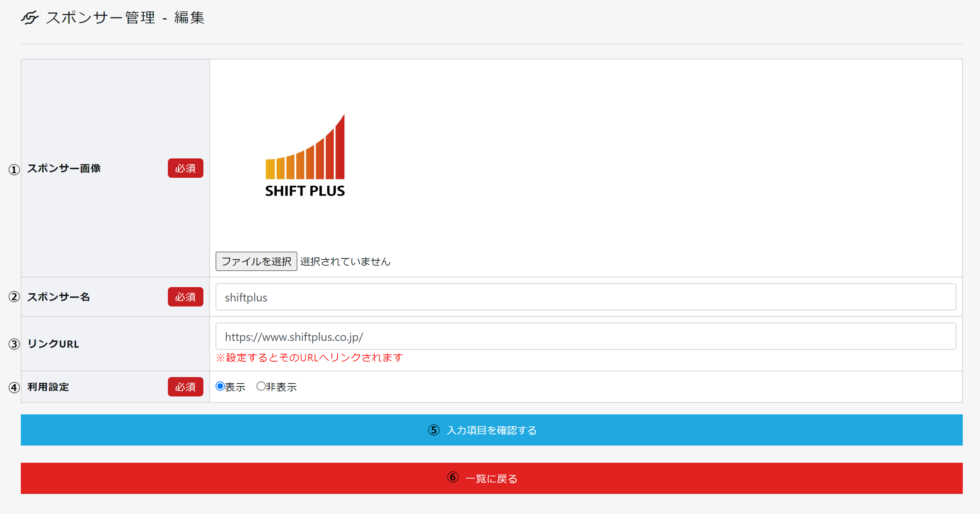Image resolution: width=980 pixels, height=514 pixels.
Task: Click the 利用設定 row label
Action: coord(48,387)
